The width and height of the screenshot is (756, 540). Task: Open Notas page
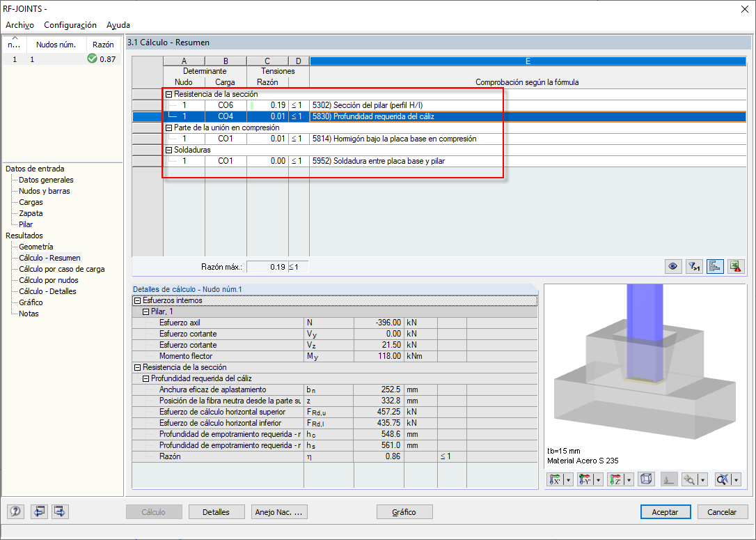pyautogui.click(x=29, y=313)
